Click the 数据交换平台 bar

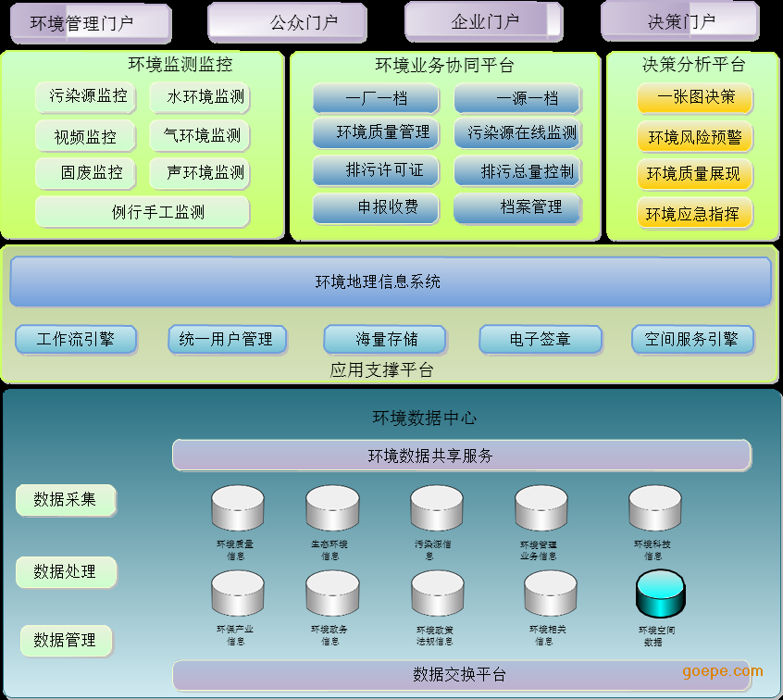click(462, 675)
